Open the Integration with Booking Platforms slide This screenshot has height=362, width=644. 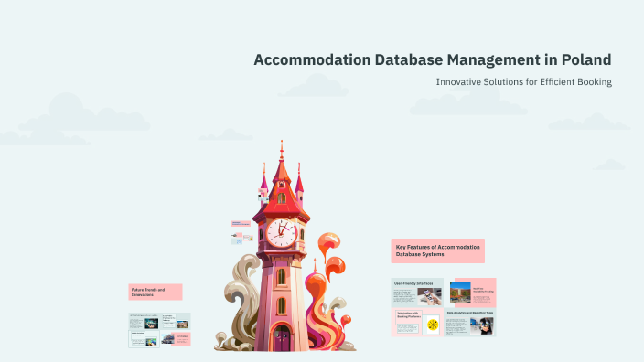[x=417, y=323]
